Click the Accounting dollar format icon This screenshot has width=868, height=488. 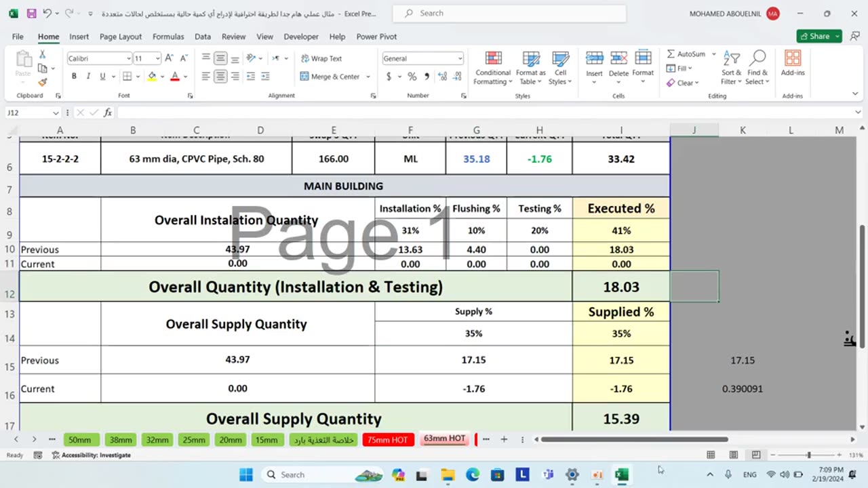coord(389,77)
